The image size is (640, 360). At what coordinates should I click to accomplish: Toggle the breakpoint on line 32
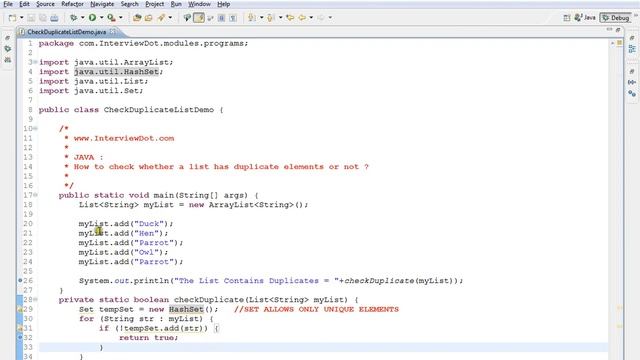pyautogui.click(x=20, y=338)
